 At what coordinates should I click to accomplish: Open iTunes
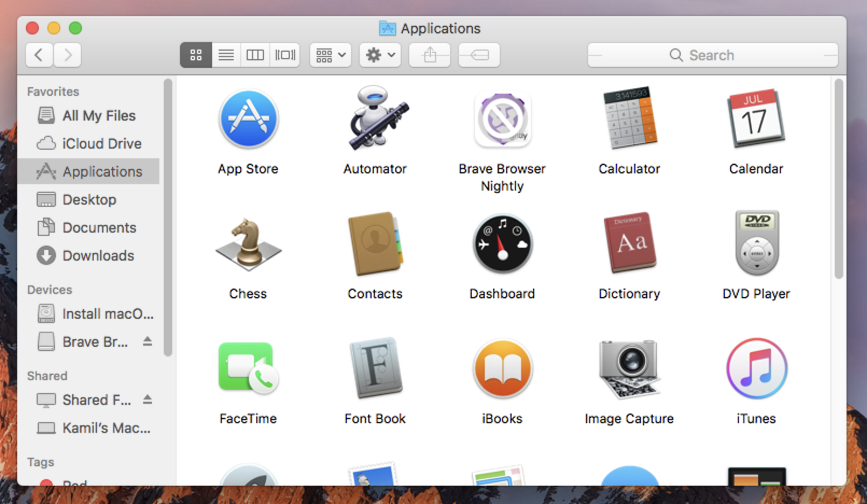click(x=756, y=369)
